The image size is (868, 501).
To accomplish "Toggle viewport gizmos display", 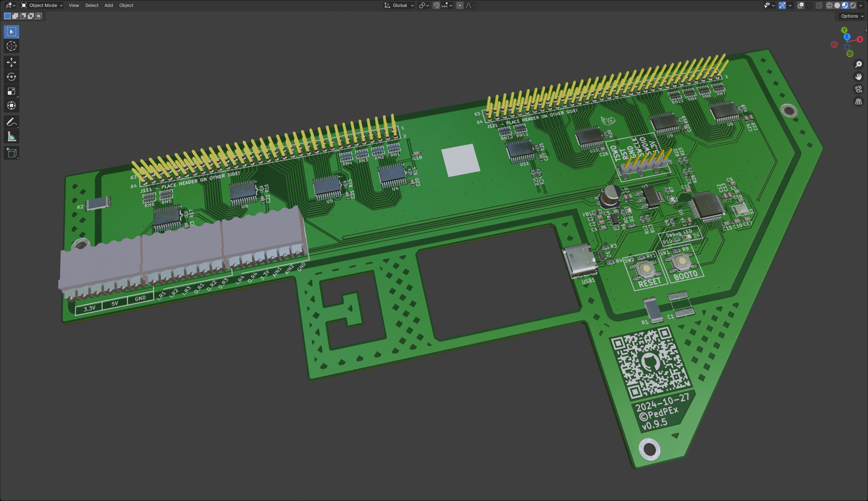I will tap(782, 5).
